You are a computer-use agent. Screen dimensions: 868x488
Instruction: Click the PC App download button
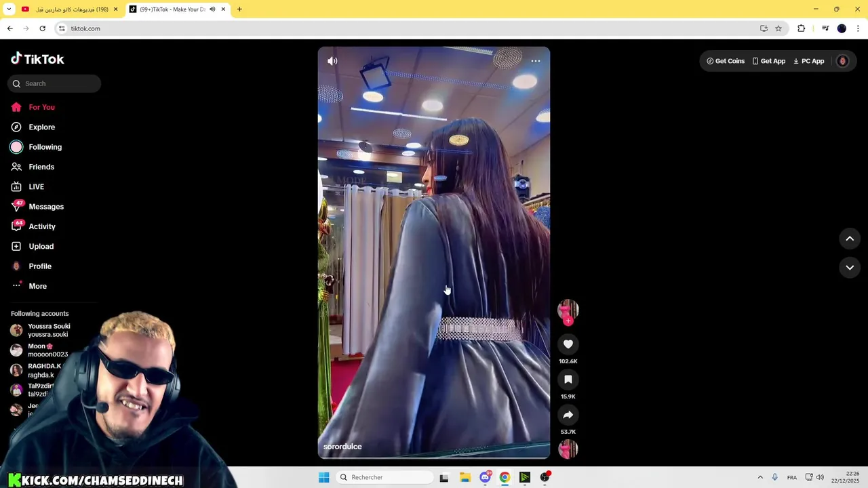pos(808,61)
